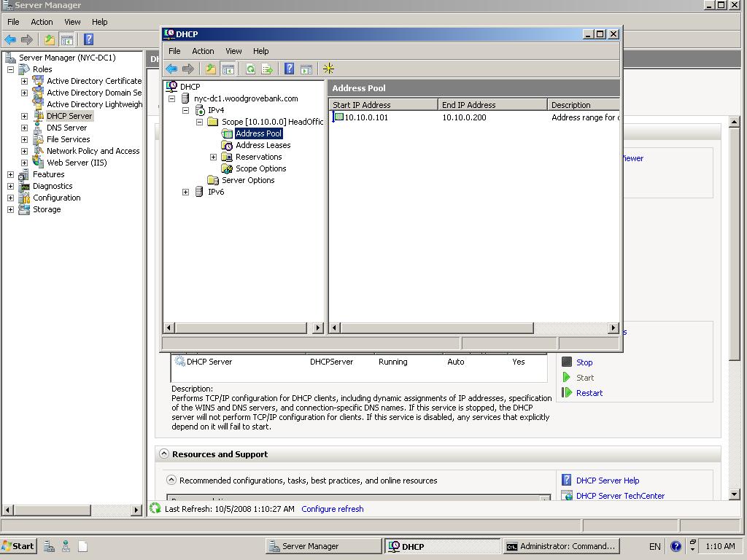This screenshot has width=747, height=560.
Task: Select Network Policy and Access role
Action: (x=93, y=151)
